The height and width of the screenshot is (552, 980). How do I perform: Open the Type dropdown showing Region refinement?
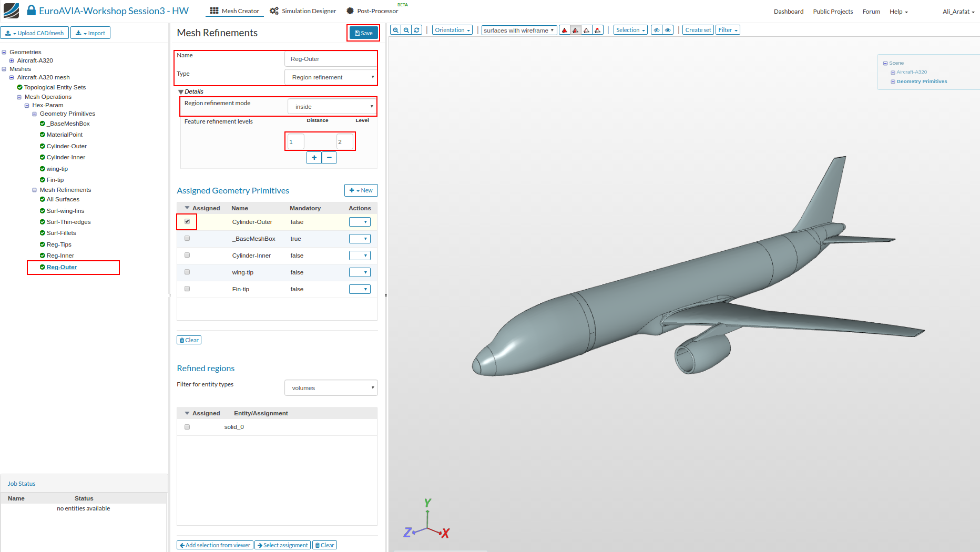point(331,77)
